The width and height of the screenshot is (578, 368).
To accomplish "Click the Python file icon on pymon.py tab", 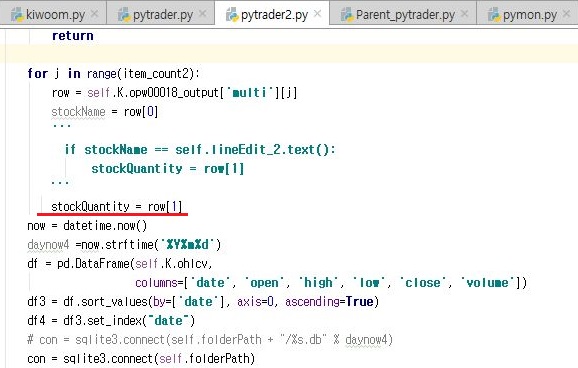I will [494, 14].
